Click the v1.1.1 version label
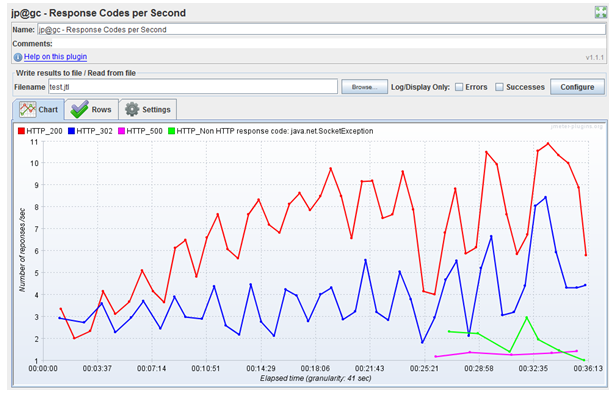 (595, 58)
